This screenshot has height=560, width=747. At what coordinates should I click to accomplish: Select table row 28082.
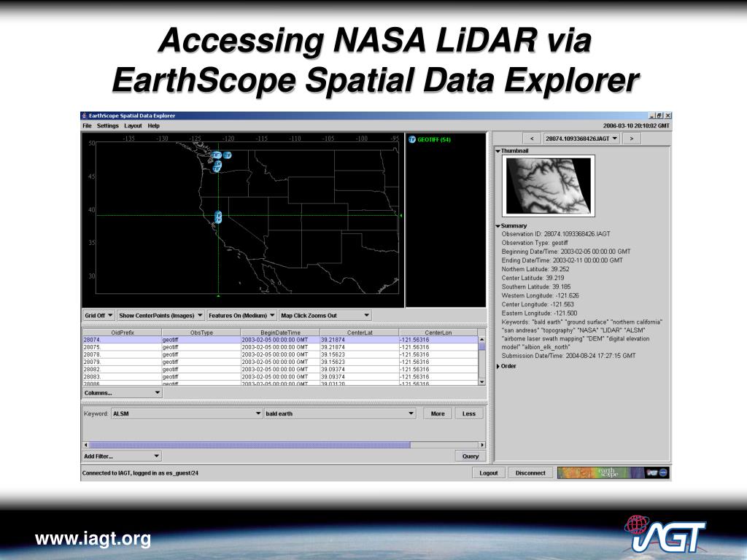280,369
